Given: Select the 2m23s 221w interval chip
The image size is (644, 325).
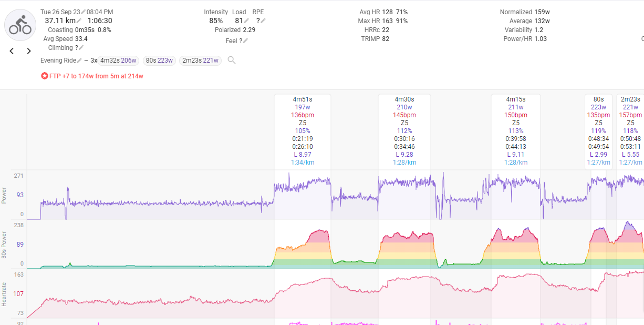Looking at the screenshot, I should pyautogui.click(x=200, y=60).
